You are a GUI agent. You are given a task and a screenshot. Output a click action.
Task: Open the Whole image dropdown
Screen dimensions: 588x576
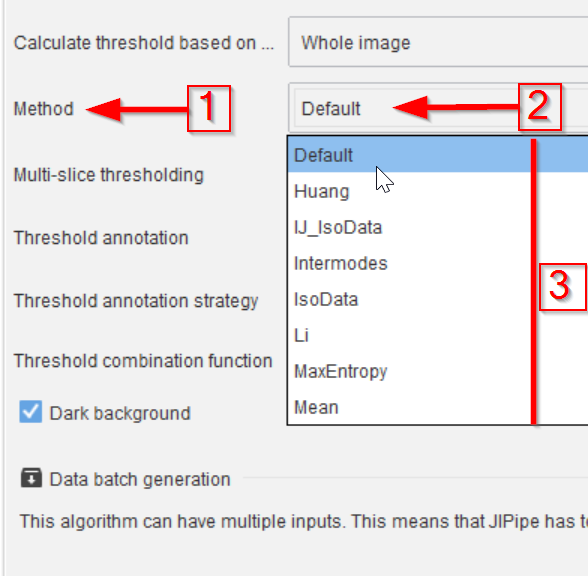[438, 42]
